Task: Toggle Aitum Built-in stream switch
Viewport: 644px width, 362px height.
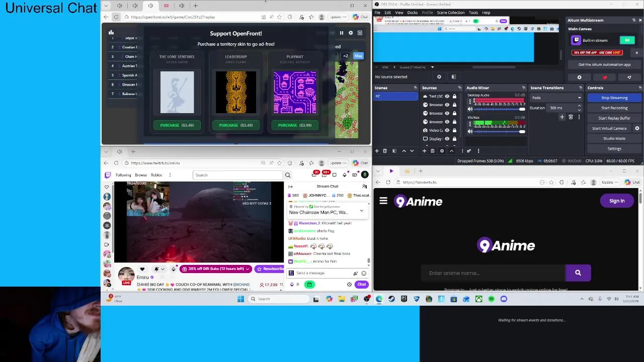Action: pos(627,40)
